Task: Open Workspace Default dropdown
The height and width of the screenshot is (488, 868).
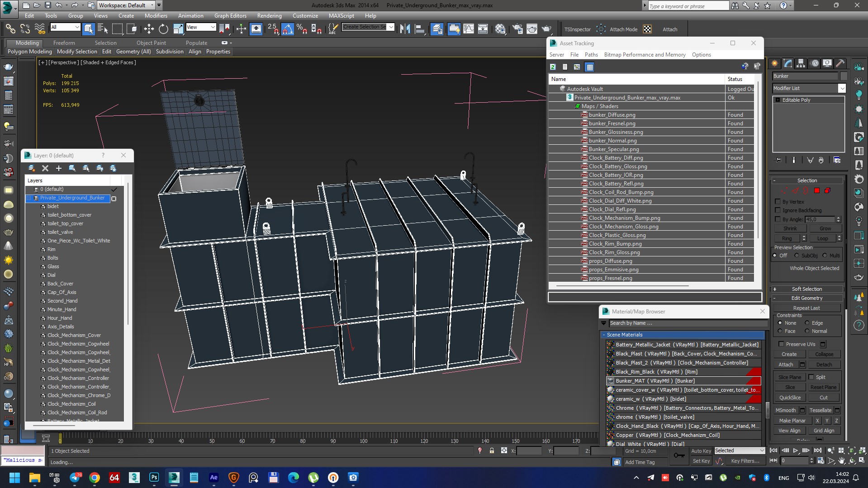Action: point(127,5)
